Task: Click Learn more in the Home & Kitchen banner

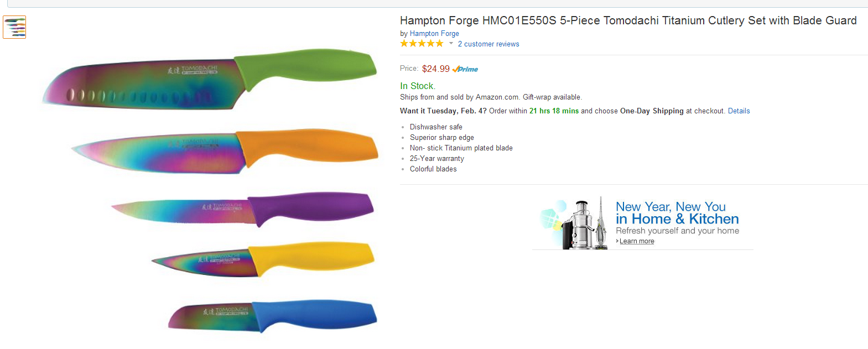Action: [637, 241]
